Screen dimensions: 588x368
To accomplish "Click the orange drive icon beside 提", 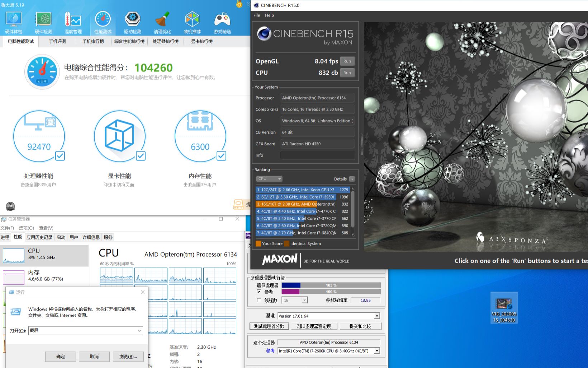I will click(238, 205).
